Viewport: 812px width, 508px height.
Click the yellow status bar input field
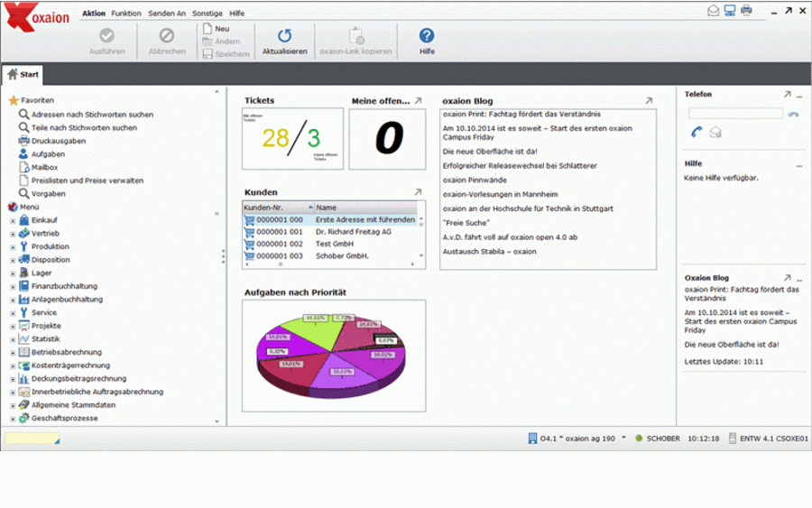point(32,439)
